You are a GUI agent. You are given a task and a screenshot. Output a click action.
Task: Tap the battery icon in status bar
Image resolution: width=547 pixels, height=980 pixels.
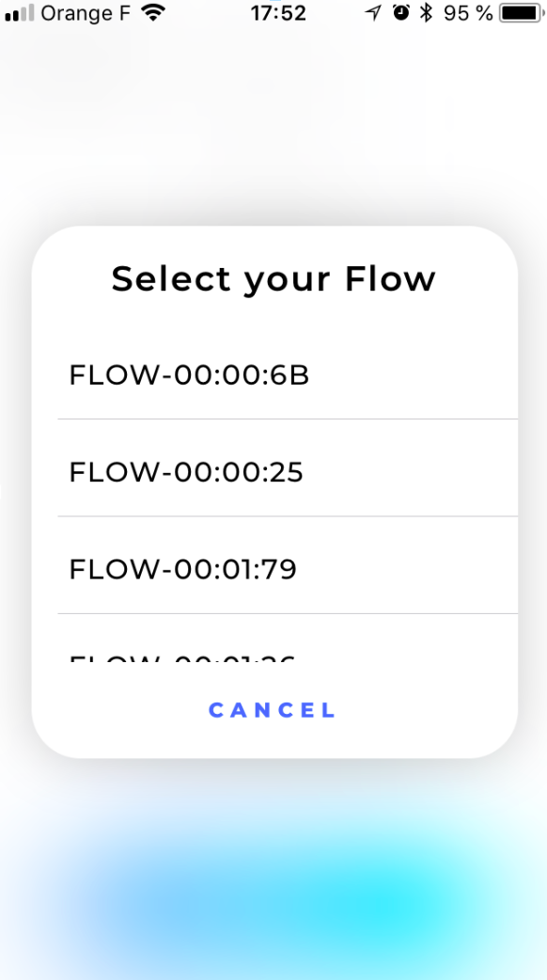[x=522, y=12]
